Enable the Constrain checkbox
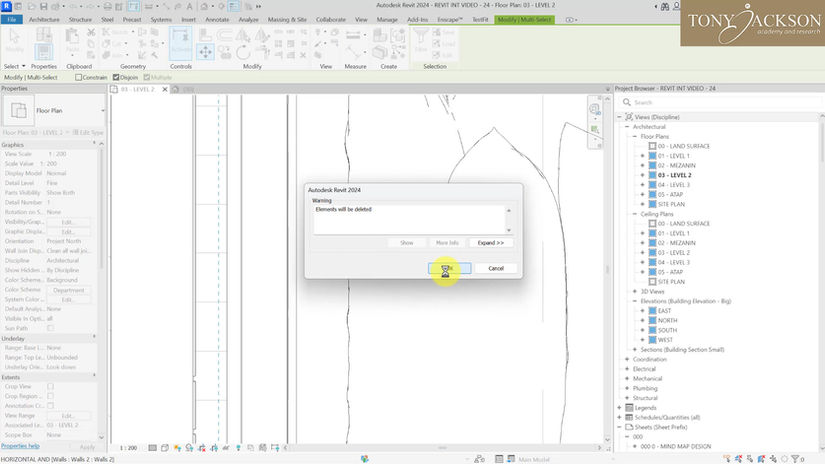825x464 pixels. click(78, 77)
